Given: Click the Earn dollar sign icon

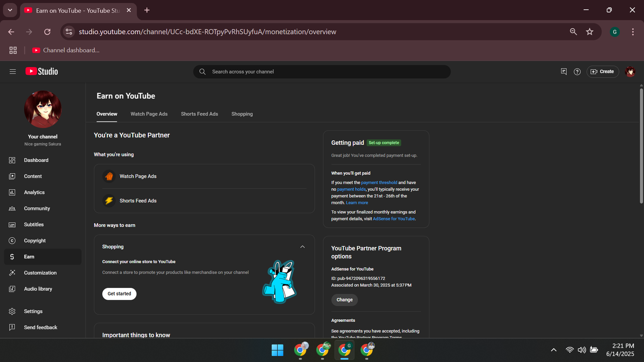Looking at the screenshot, I should coord(12,257).
